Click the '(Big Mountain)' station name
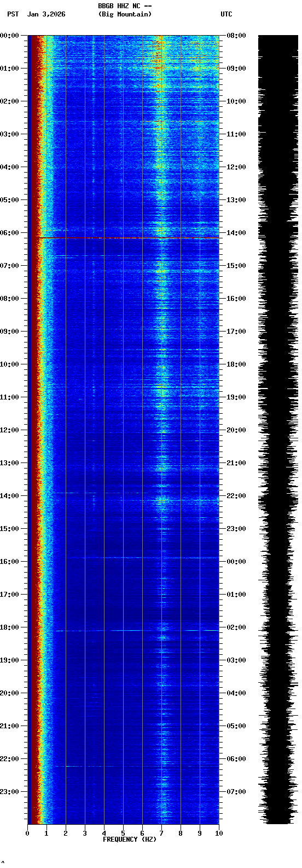The image size is (302, 868). pyautogui.click(x=125, y=14)
